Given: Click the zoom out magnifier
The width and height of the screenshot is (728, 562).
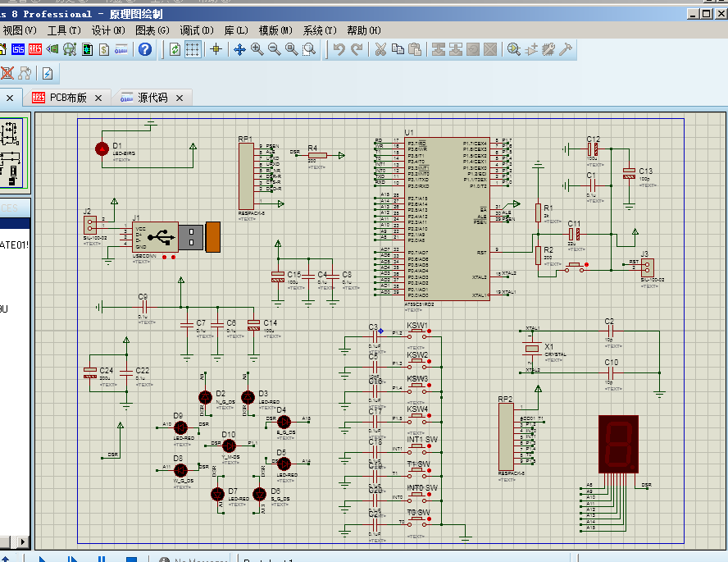Looking at the screenshot, I should click(274, 49).
